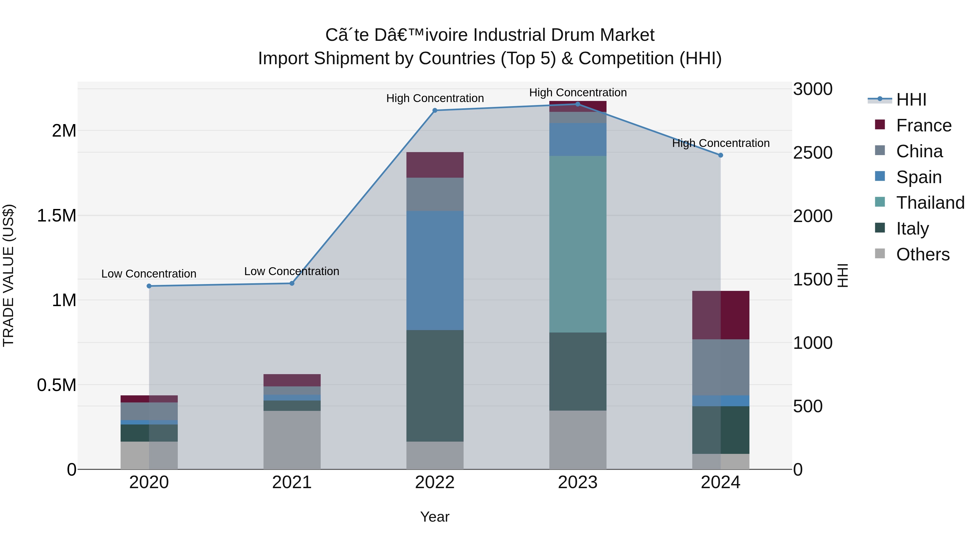Viewport: 980px width, 551px height.
Task: Click the 2020 HHI data point marker
Action: [149, 286]
